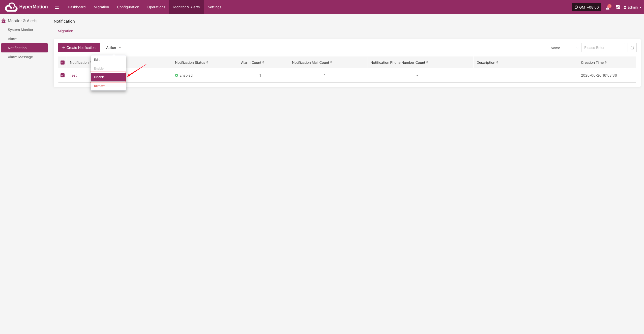Select Notification in sidebar
This screenshot has width=644, height=334.
tap(24, 48)
